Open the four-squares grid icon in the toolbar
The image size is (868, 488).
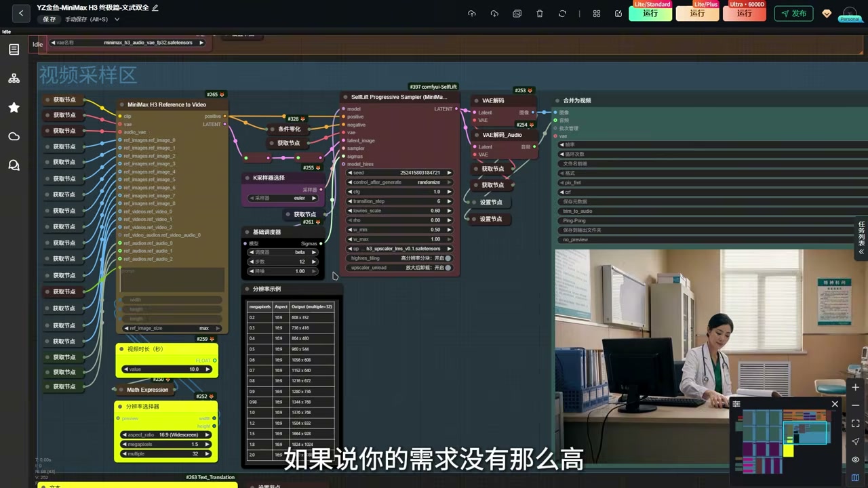[597, 14]
